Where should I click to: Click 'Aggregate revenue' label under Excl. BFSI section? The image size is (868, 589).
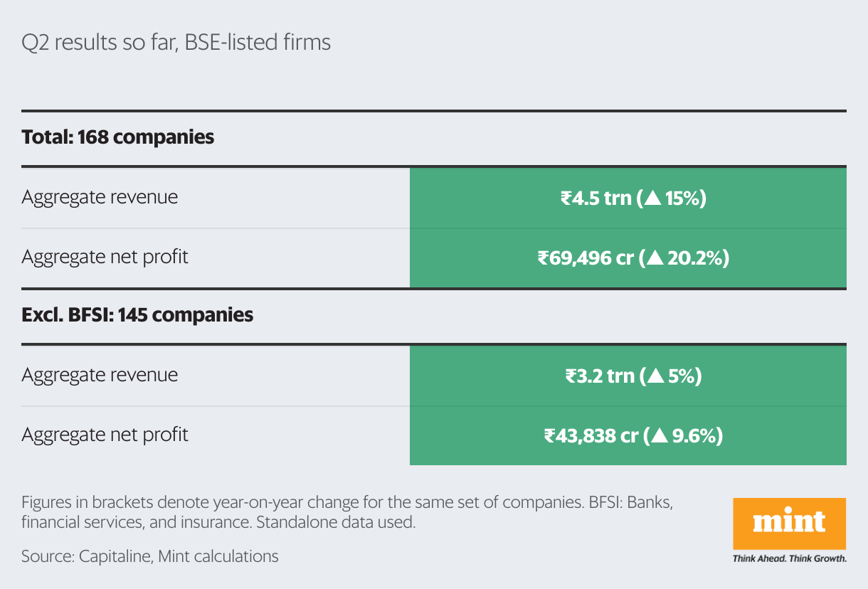click(100, 375)
